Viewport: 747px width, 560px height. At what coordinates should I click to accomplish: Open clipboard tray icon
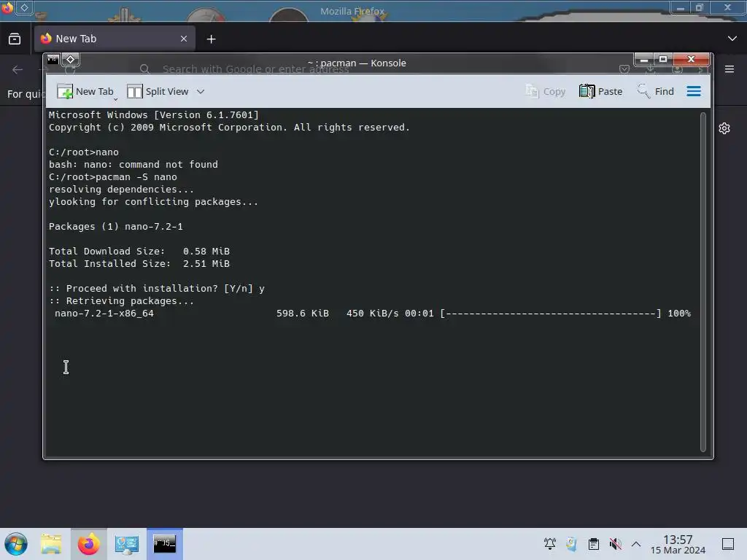[x=593, y=544]
